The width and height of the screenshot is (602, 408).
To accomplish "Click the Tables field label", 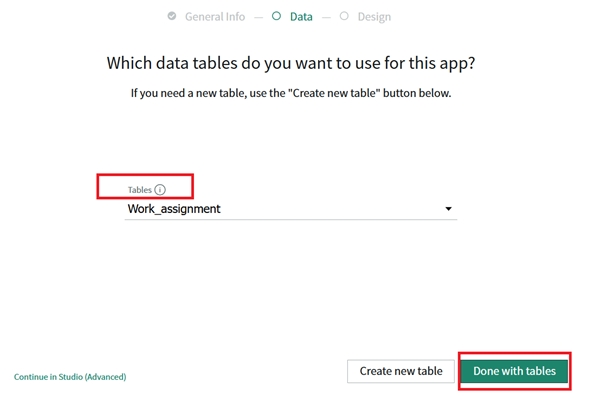I will pyautogui.click(x=139, y=190).
